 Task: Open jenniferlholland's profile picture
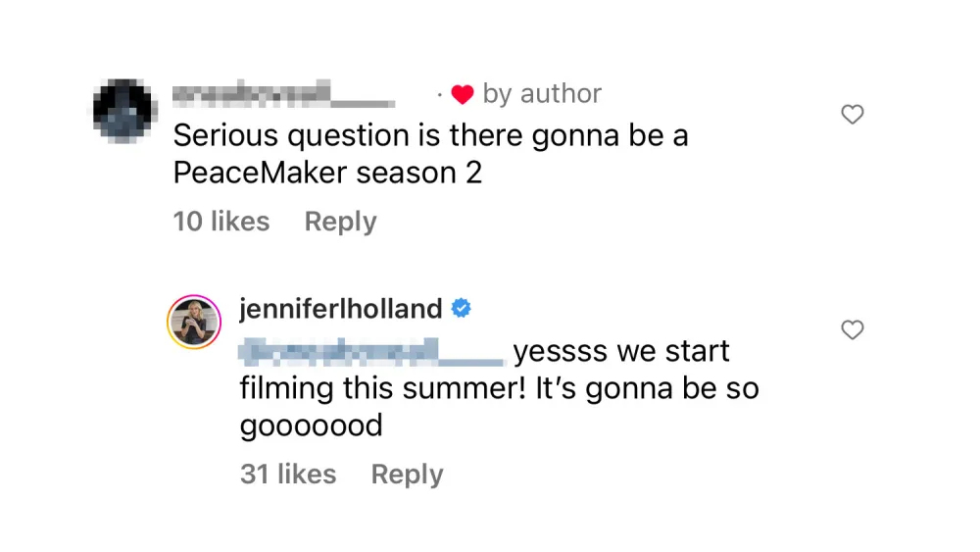pyautogui.click(x=193, y=322)
